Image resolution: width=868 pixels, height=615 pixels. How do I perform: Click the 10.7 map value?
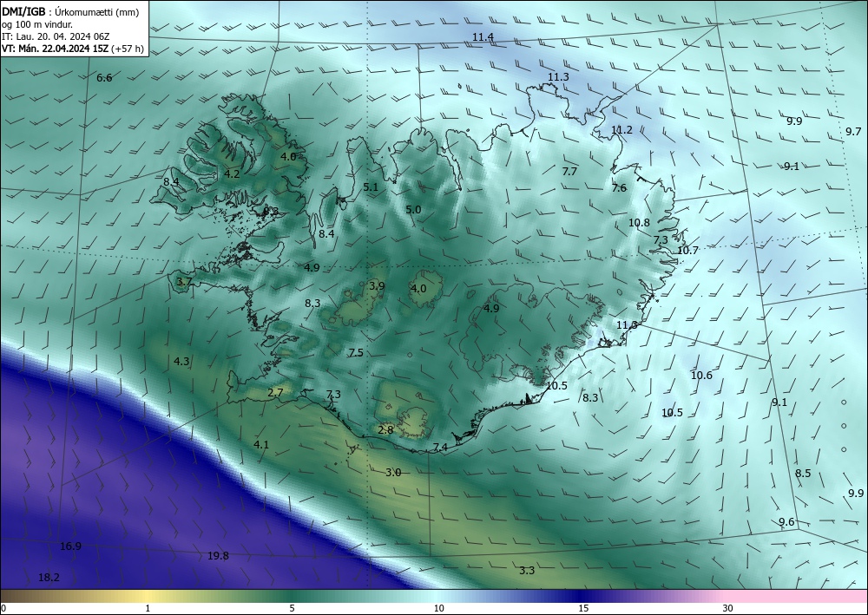point(687,251)
